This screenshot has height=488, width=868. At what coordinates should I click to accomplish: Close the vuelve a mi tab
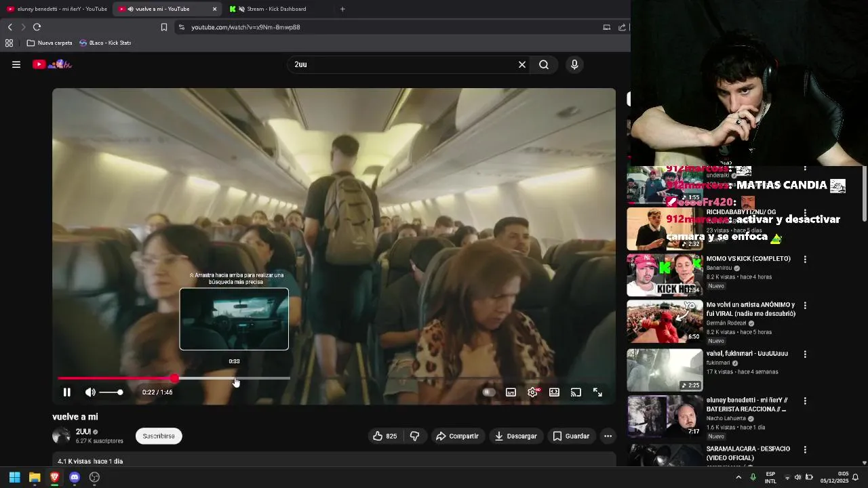[x=215, y=9]
